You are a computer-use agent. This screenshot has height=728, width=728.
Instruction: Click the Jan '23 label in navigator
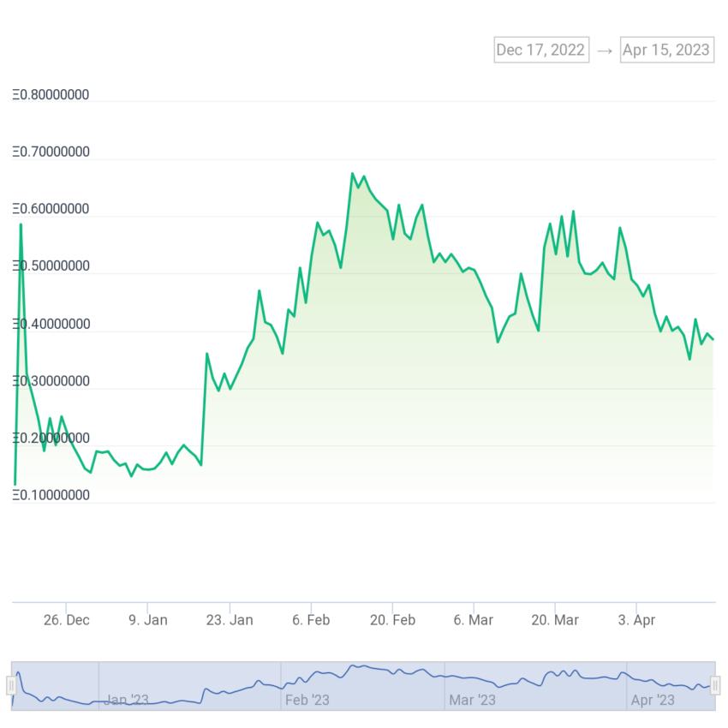(x=126, y=700)
